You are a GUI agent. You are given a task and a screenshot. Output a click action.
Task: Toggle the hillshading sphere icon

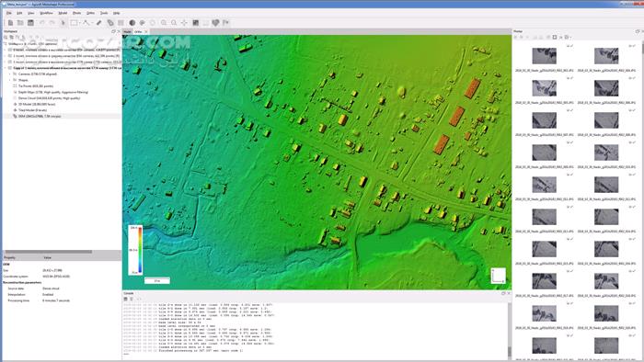(132, 23)
